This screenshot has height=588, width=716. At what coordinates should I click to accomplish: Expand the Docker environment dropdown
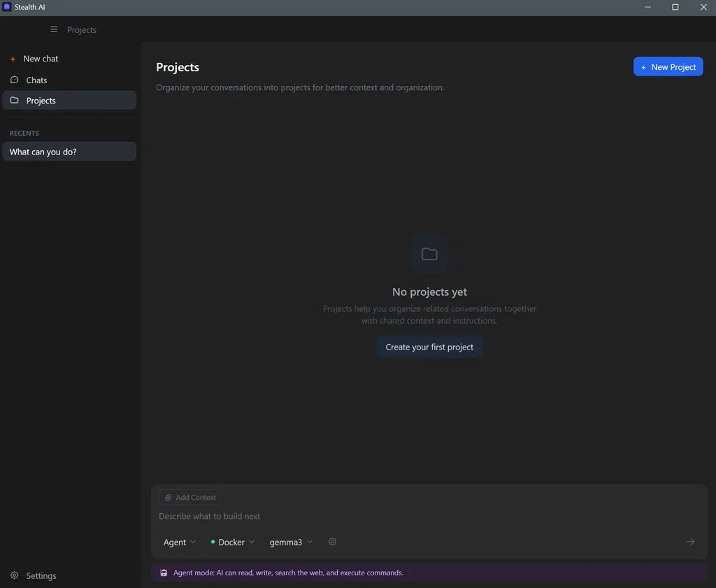232,542
